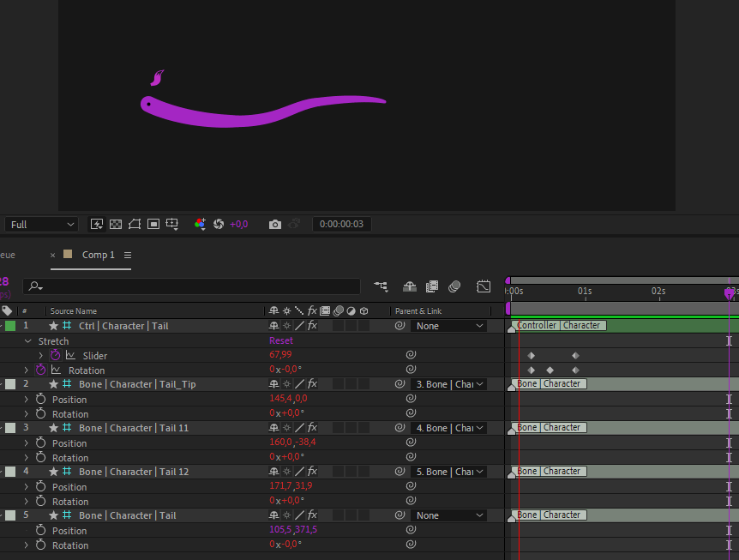Click the reset exposure icon

coord(219,224)
